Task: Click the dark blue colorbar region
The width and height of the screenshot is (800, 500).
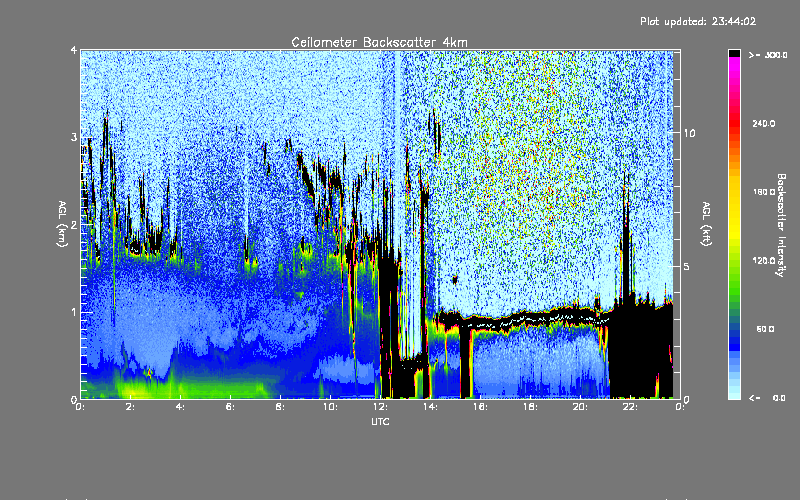Action: point(734,339)
